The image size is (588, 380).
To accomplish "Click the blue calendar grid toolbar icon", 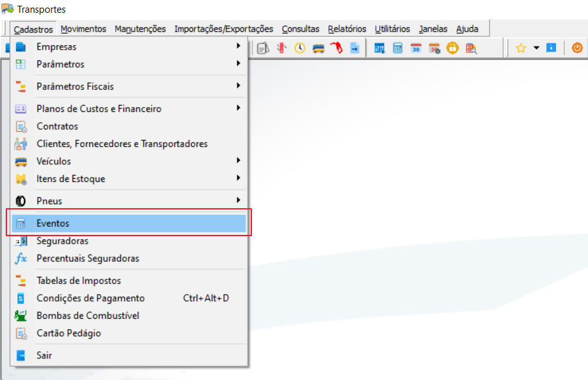I will click(379, 48).
